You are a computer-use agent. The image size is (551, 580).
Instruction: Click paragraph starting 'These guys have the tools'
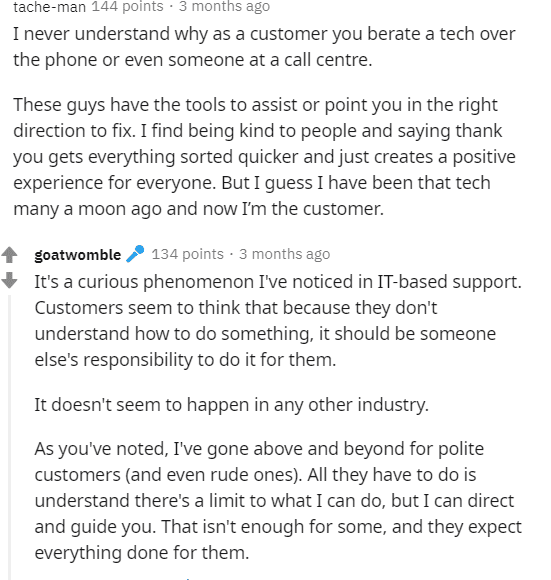[264, 157]
